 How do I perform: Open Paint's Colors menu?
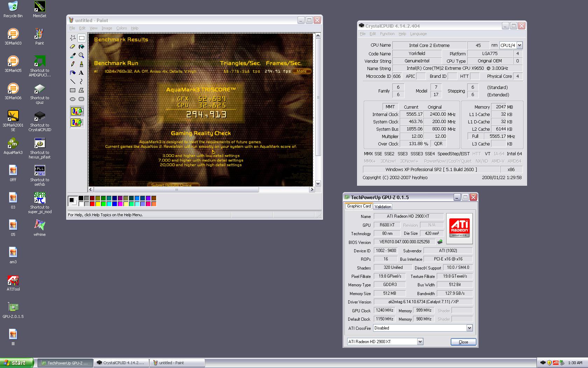tap(121, 28)
